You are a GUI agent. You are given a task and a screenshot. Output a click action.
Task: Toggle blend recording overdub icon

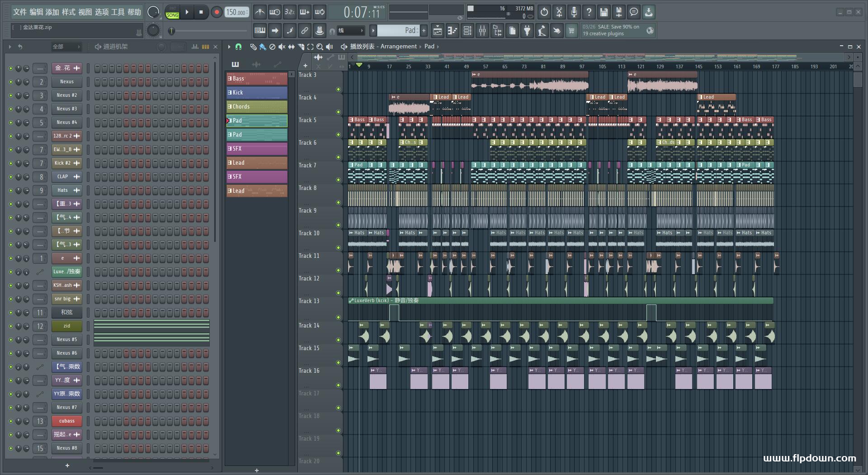click(x=305, y=12)
